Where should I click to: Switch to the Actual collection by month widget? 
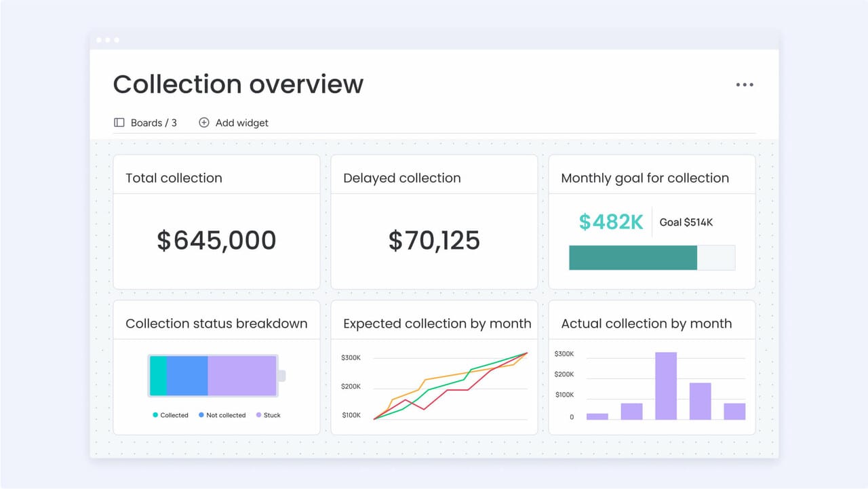(646, 324)
